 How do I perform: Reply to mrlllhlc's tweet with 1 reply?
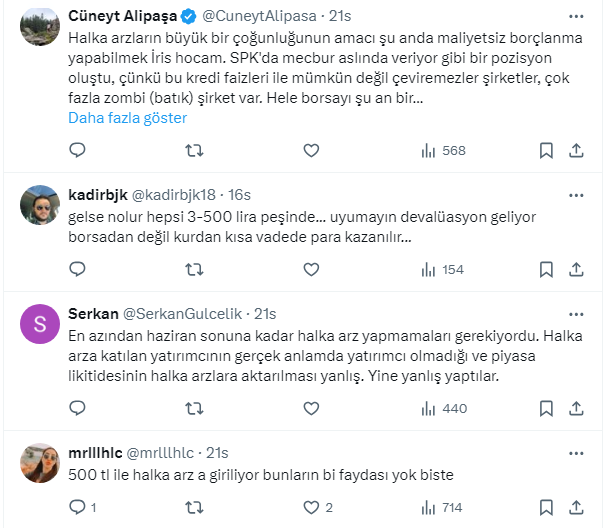[x=83, y=507]
